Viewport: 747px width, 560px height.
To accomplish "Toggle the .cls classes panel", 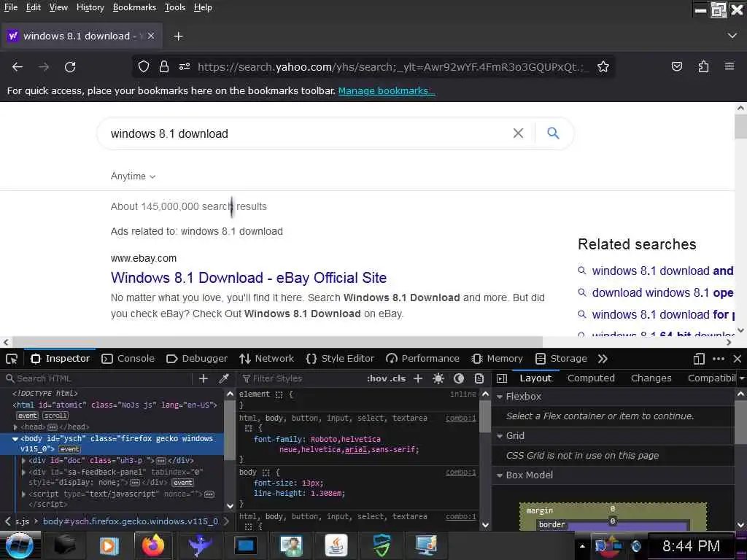I will (x=398, y=378).
